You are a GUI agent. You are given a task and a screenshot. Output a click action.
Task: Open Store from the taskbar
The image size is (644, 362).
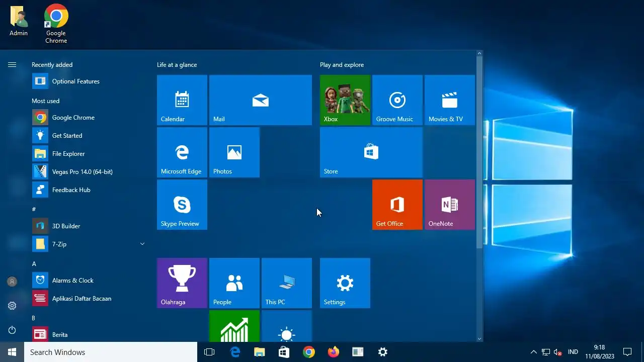284,352
